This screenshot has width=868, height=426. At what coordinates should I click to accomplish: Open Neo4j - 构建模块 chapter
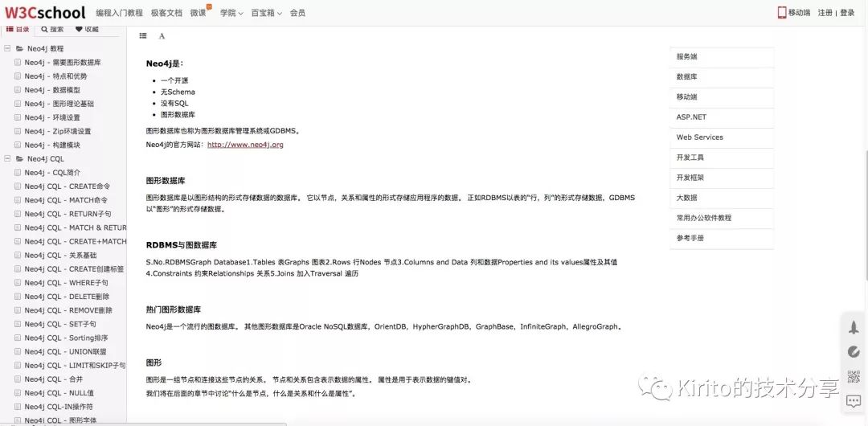[52, 145]
